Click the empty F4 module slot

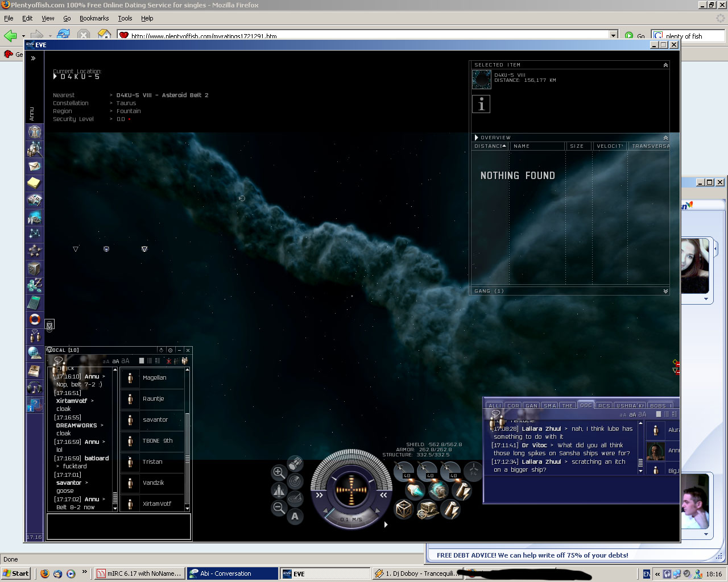[473, 471]
